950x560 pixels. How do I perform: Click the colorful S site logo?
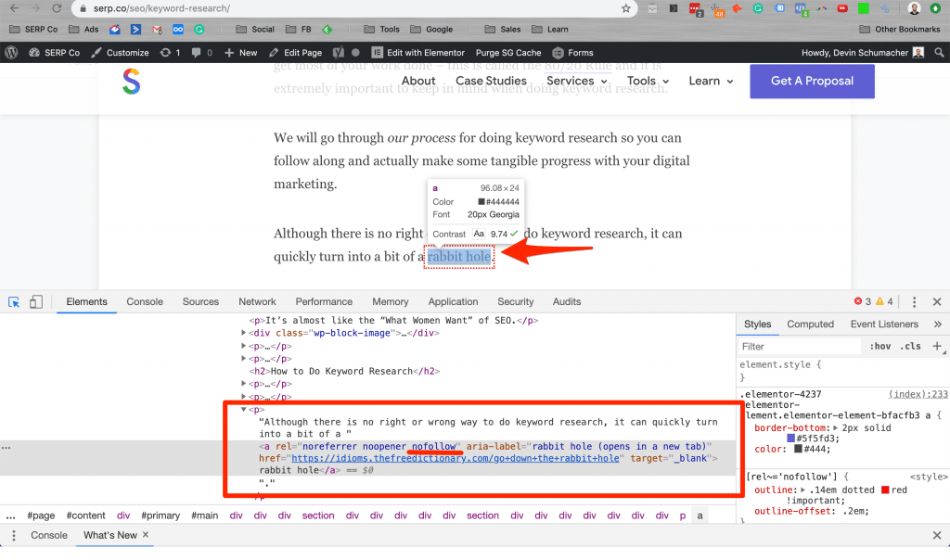132,81
